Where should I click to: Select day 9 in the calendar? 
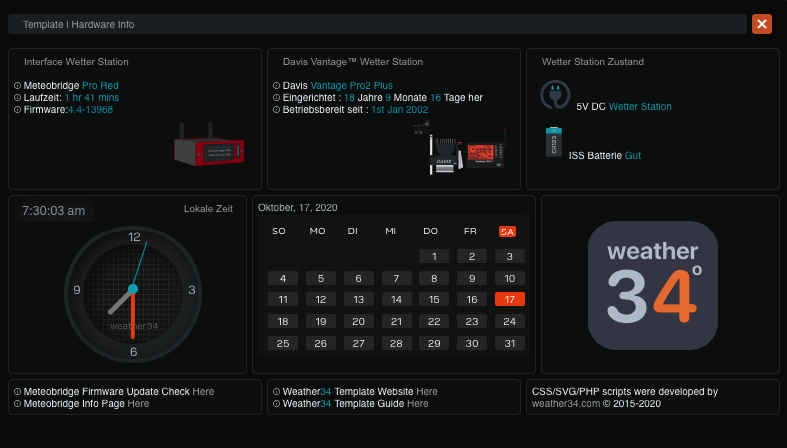click(x=472, y=278)
